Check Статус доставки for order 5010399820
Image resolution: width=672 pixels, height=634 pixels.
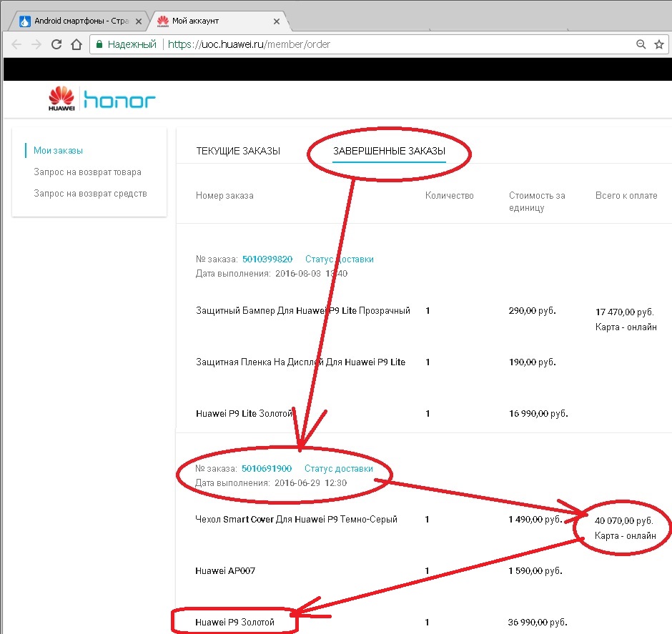(340, 259)
